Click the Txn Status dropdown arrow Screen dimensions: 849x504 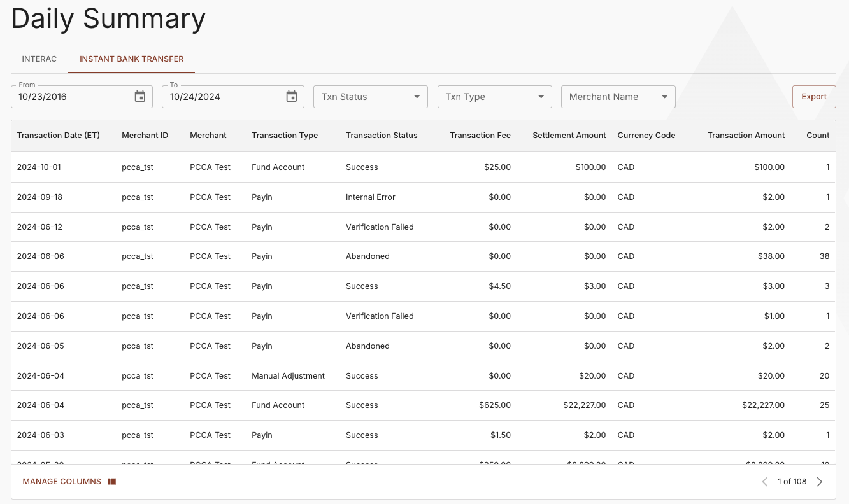(x=418, y=96)
